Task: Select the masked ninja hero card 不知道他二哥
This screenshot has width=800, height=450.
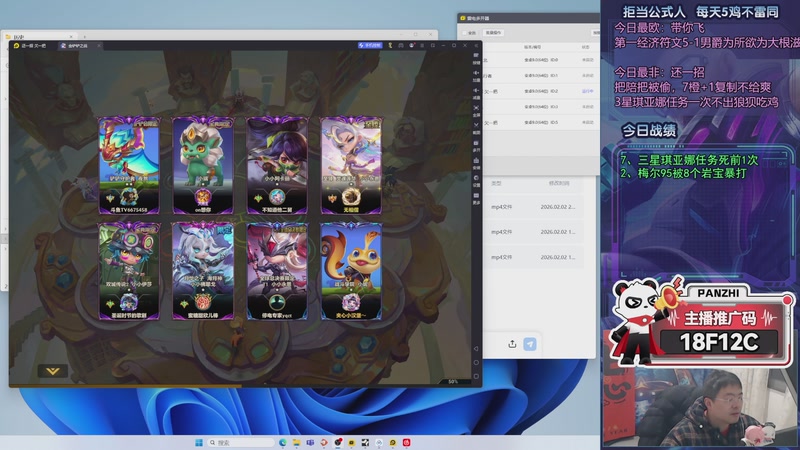Action: pyautogui.click(x=277, y=165)
